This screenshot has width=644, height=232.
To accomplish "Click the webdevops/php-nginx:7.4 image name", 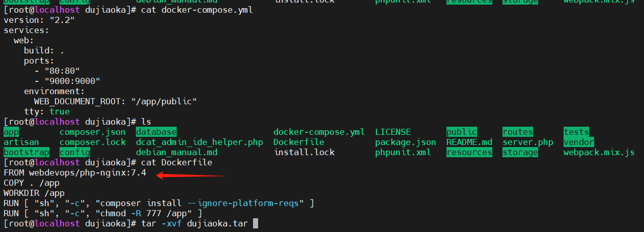I will (87, 173).
